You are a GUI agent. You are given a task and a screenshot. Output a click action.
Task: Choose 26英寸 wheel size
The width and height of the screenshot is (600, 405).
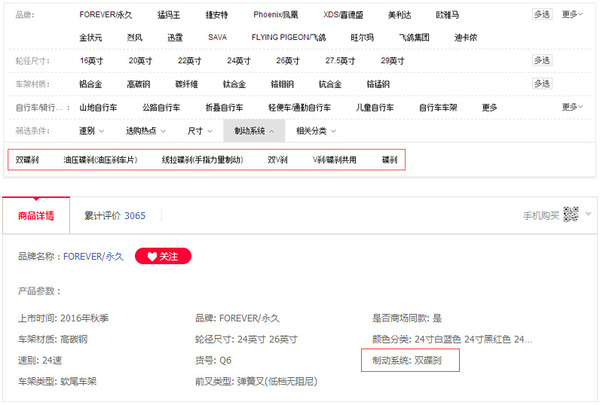[288, 60]
